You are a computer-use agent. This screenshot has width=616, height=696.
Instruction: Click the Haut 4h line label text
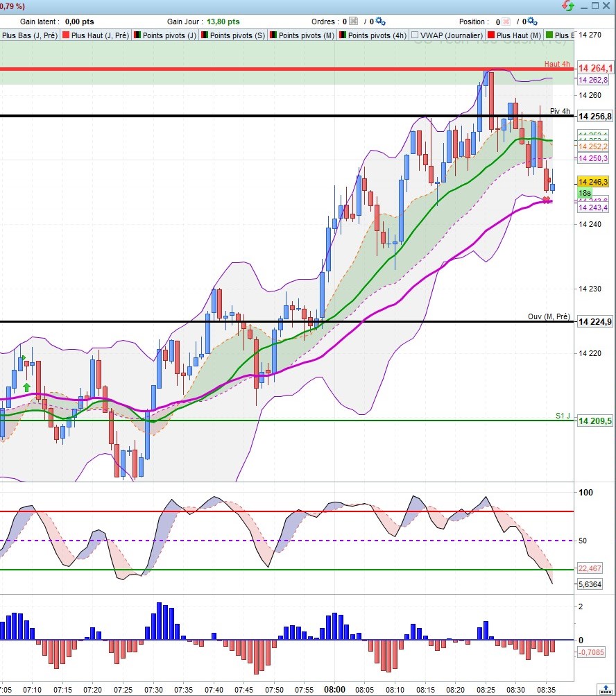557,64
